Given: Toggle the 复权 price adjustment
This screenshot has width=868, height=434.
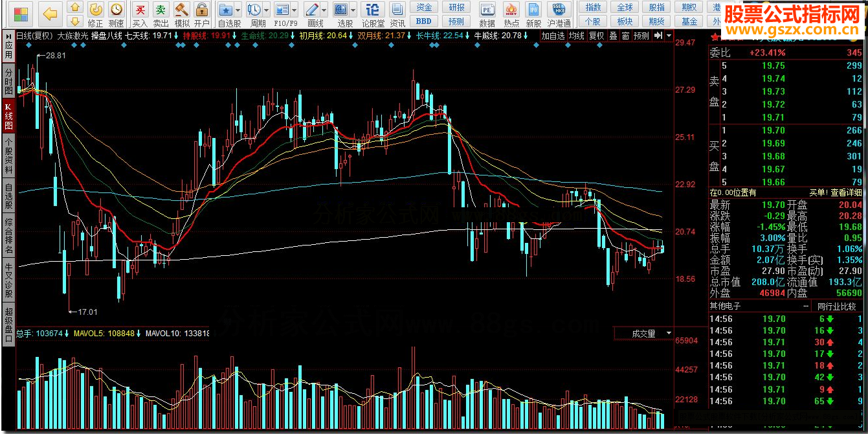Looking at the screenshot, I should coord(596,36).
